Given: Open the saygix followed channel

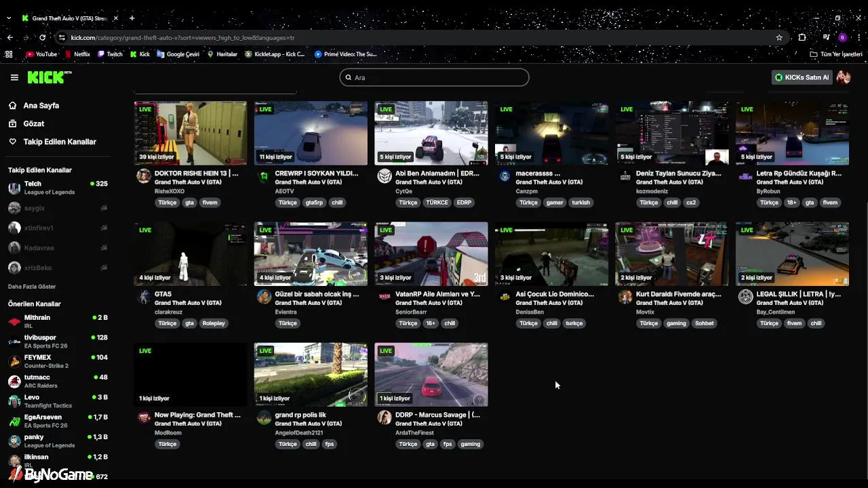Looking at the screenshot, I should (x=58, y=208).
